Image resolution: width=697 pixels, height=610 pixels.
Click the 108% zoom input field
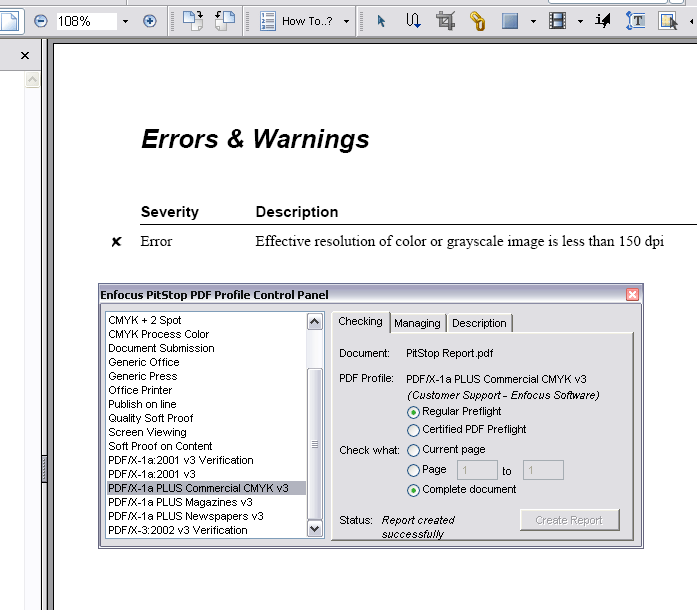coord(87,21)
